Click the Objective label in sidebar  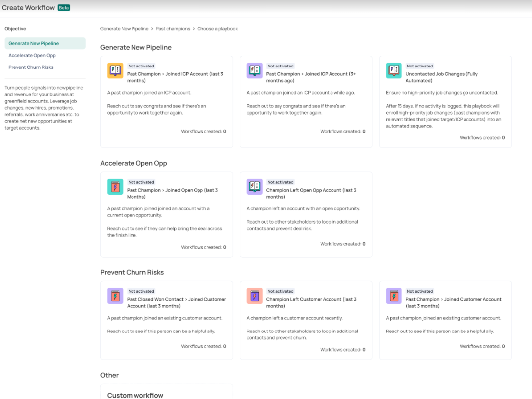tap(15, 29)
